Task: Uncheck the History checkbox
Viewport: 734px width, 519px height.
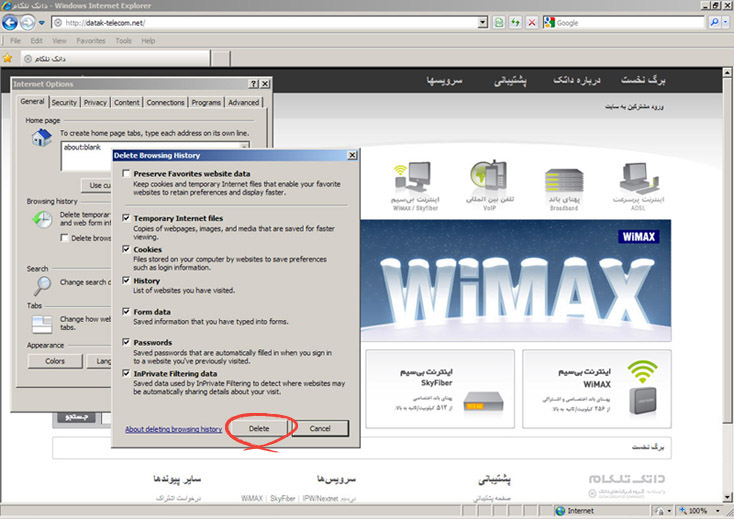Action: point(126,280)
